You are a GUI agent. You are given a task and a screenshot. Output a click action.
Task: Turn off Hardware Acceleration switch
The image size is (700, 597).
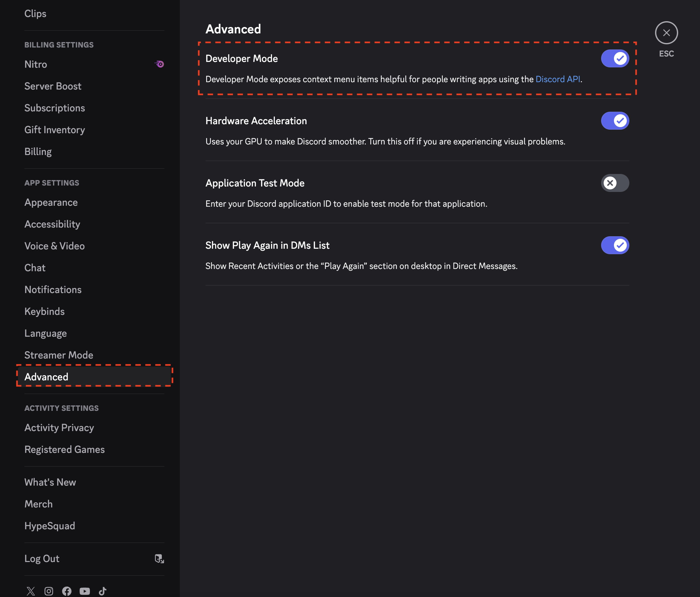(x=615, y=121)
